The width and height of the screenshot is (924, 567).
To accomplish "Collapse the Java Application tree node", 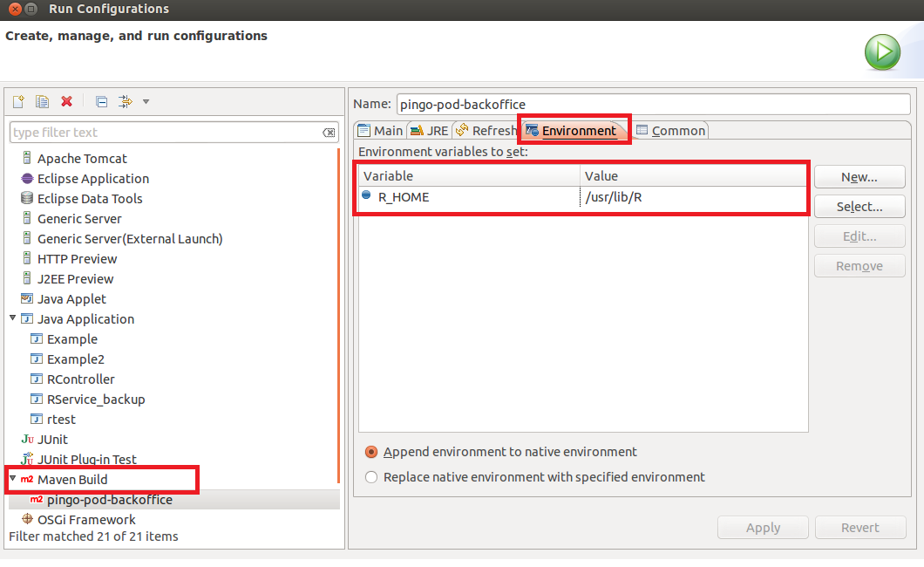I will [12, 318].
